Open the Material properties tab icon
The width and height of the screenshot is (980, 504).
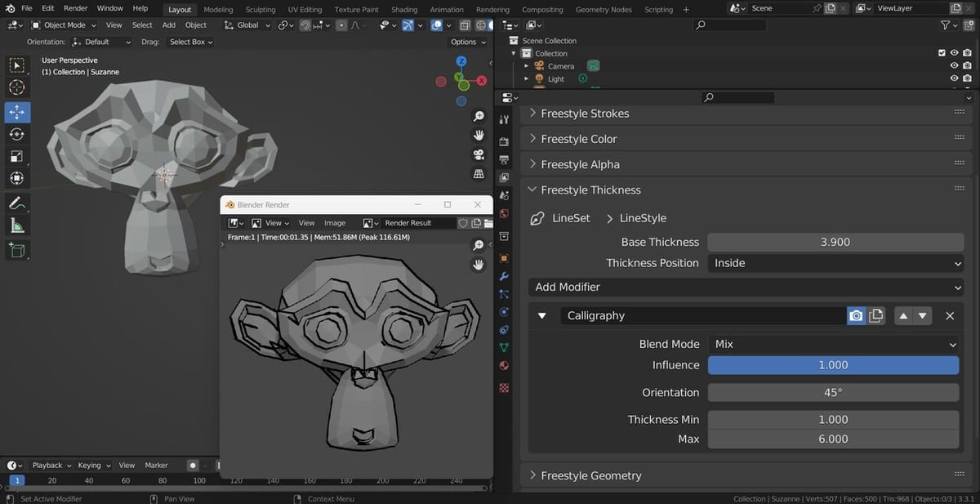coord(504,366)
